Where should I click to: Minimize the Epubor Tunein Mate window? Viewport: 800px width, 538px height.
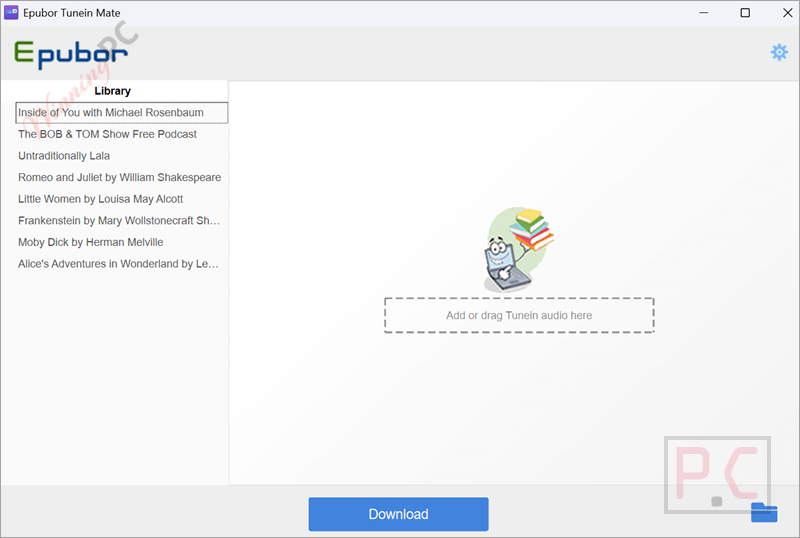[704, 13]
